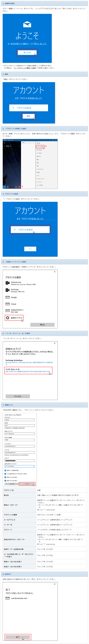The image size is (89, 644).
Task: Click the パスワード input field
Action: [x=20, y=461]
